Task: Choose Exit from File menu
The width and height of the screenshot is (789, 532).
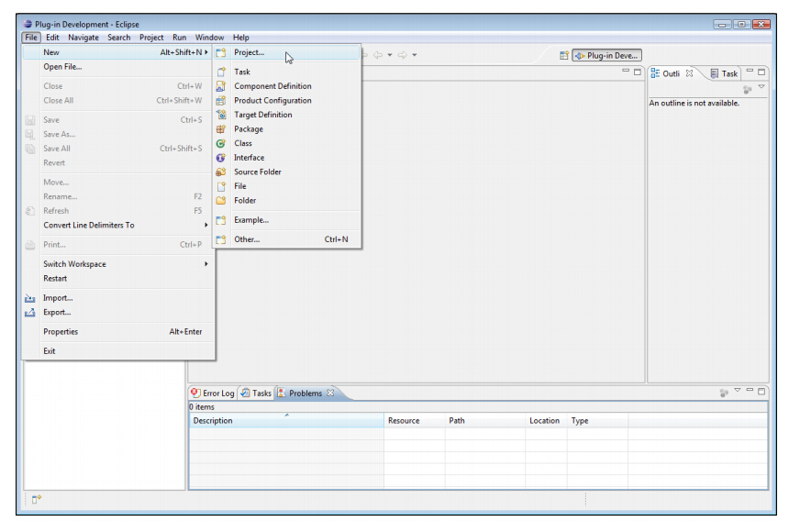Action: coord(119,351)
